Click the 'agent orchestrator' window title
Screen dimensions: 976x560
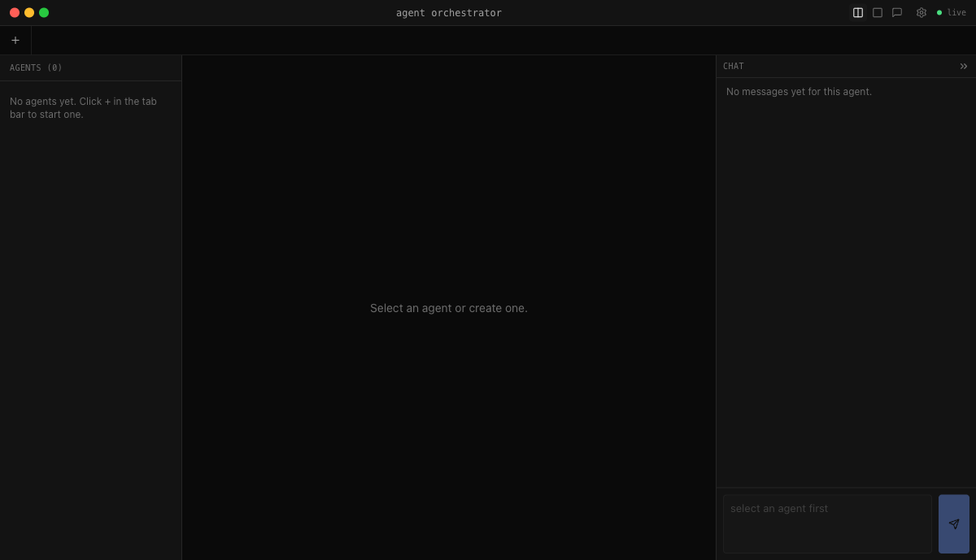click(449, 12)
